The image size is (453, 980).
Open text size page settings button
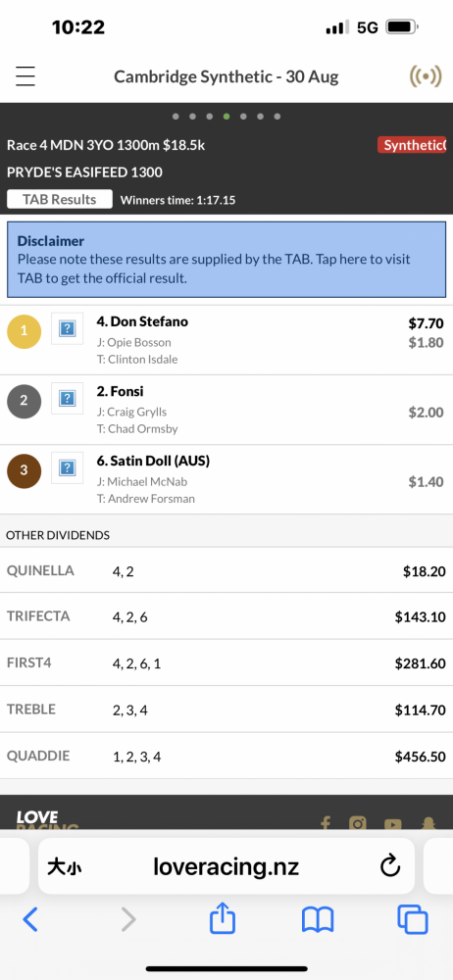(65, 867)
